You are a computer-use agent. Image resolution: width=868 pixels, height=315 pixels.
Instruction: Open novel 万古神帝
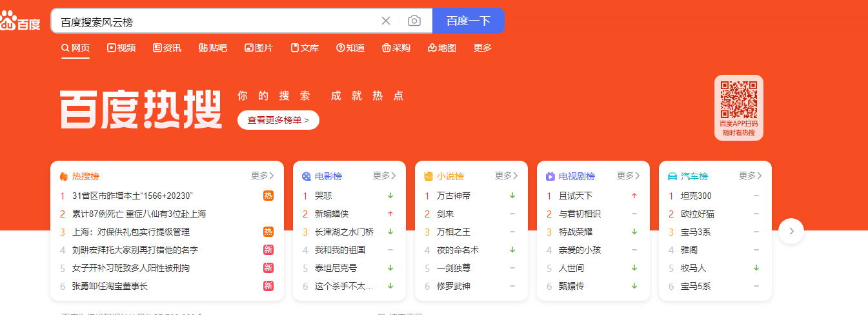click(454, 196)
